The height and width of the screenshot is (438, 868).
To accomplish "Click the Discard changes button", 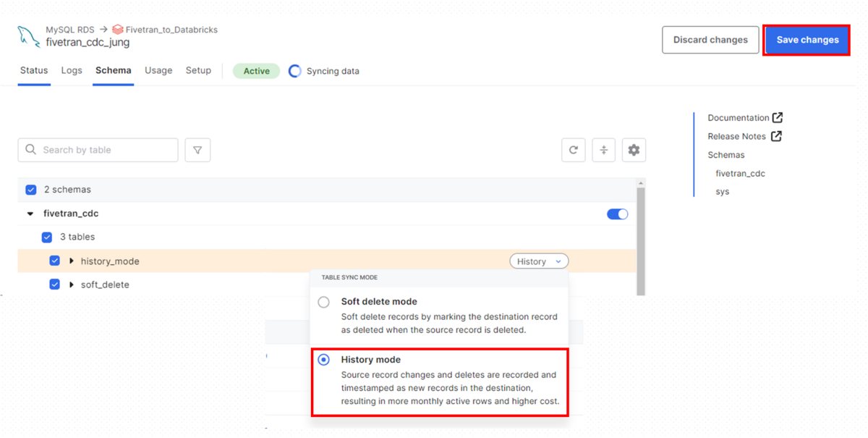I will 710,40.
